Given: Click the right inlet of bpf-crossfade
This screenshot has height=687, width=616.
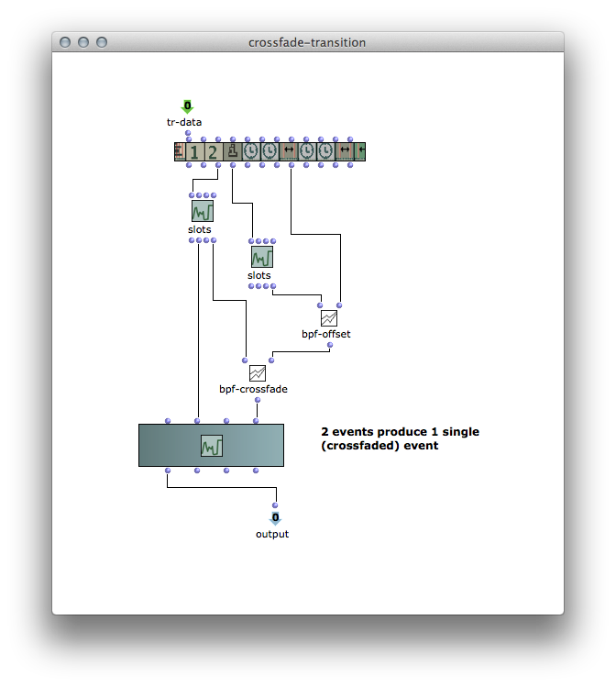Looking at the screenshot, I should click(271, 360).
